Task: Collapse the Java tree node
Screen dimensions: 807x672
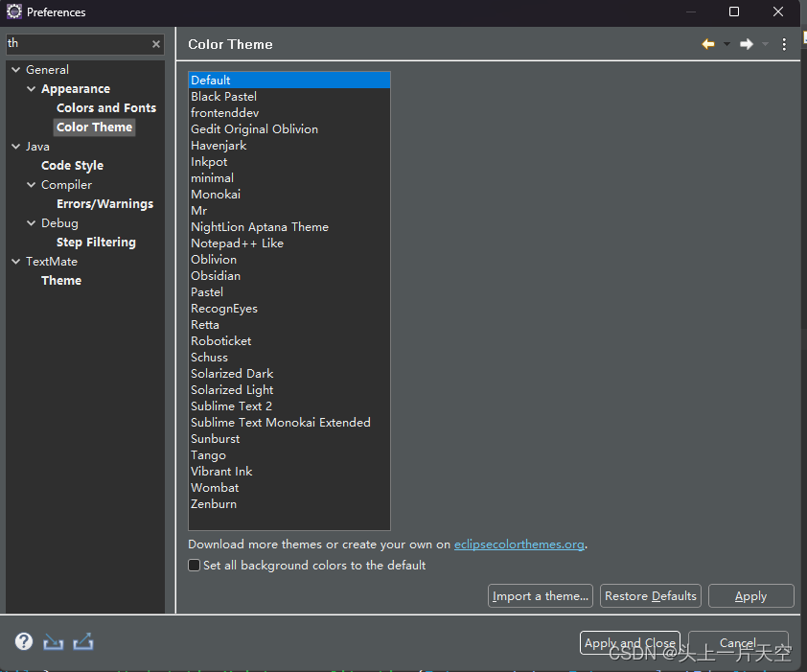Action: 16,147
